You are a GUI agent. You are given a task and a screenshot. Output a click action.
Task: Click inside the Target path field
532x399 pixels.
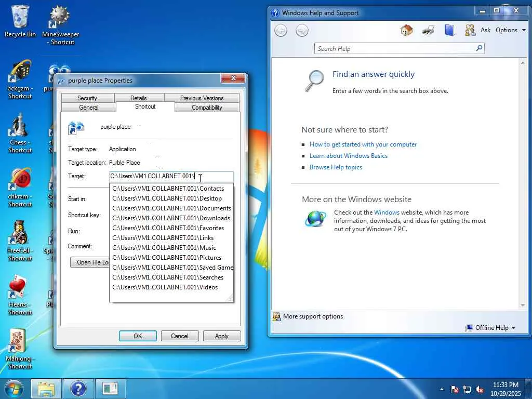171,177
